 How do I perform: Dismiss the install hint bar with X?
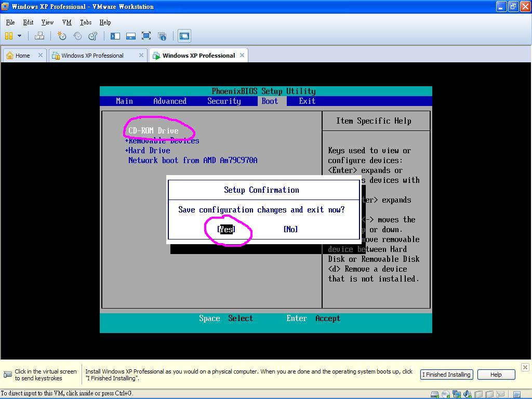[x=525, y=367]
